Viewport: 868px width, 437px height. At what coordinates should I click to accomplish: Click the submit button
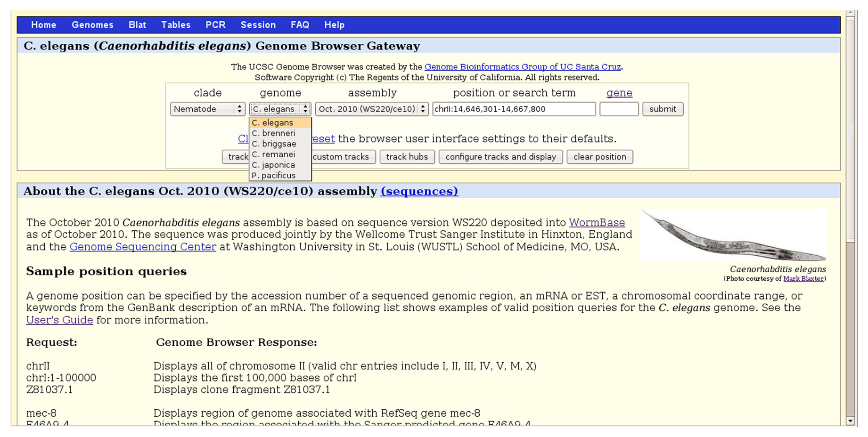(x=663, y=109)
